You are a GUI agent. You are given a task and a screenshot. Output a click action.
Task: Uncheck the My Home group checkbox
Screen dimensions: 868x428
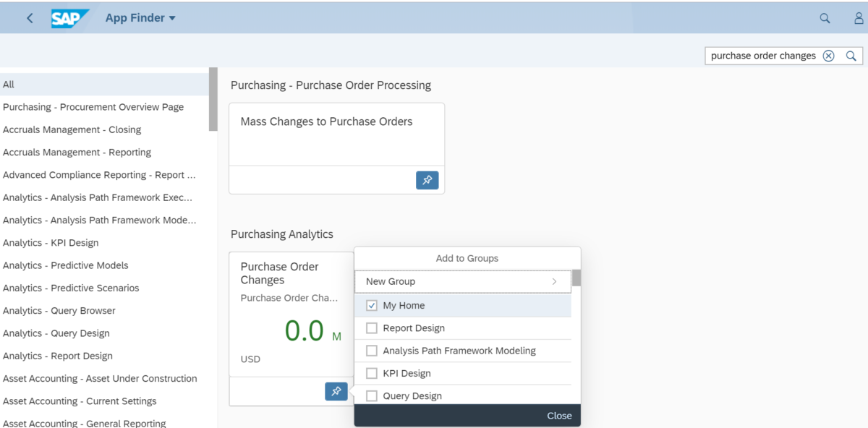(372, 305)
